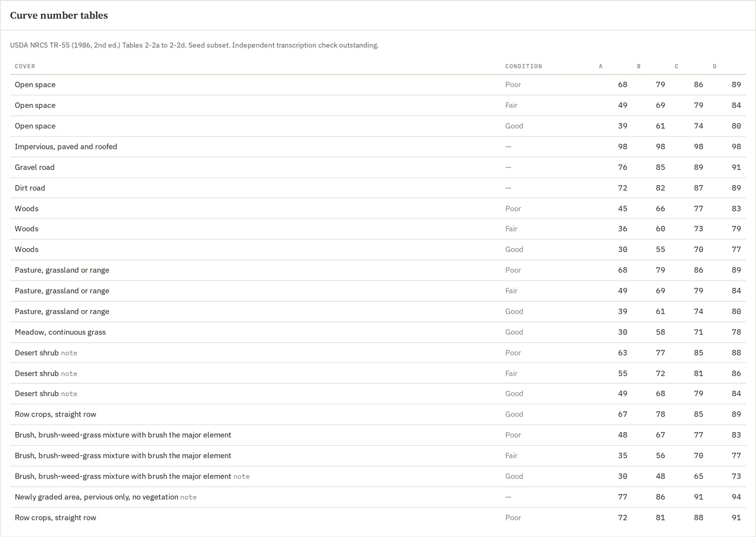Click the D soil group column header
The height and width of the screenshot is (537, 756).
pos(714,66)
